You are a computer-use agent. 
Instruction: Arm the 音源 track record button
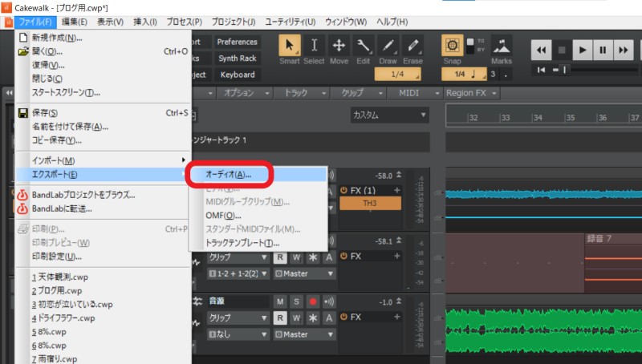pos(313,301)
